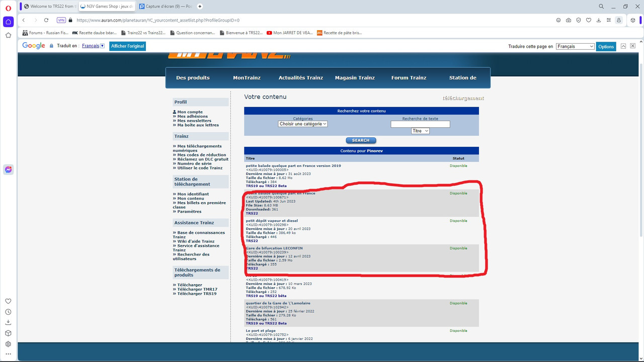Open the Opera main menu logo

8,8
